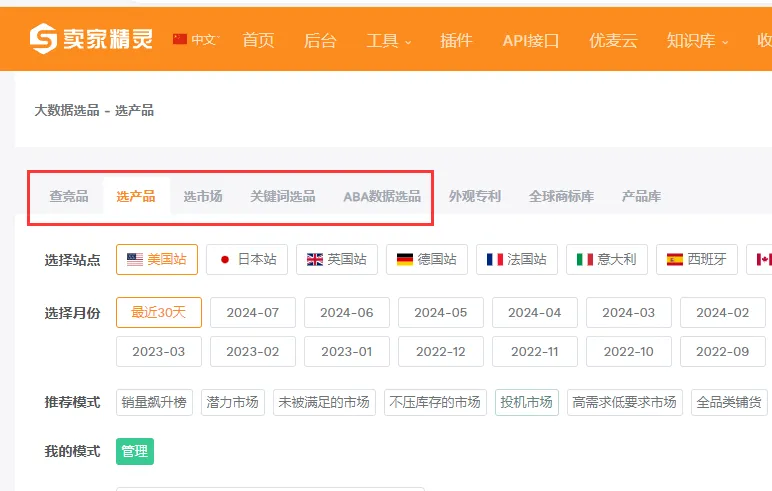
Task: Click the green 管理 button
Action: (x=135, y=451)
